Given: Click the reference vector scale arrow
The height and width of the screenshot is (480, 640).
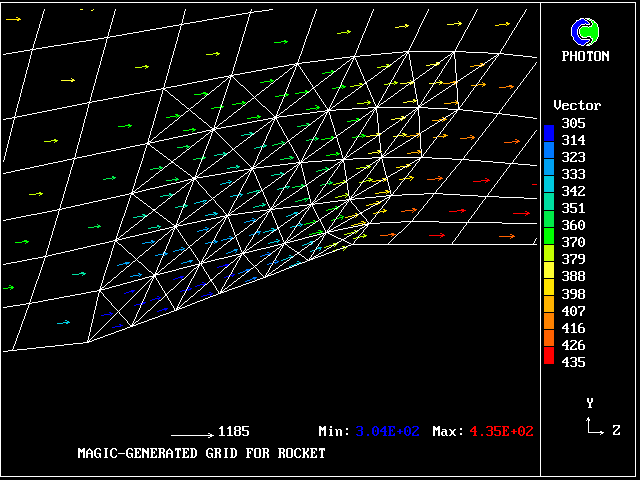Looking at the screenshot, I should point(191,436).
